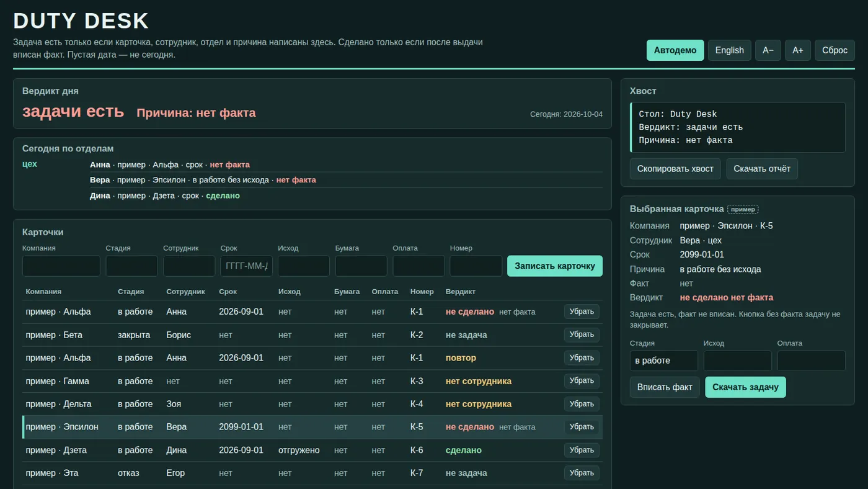Click the Срок date input field

click(246, 266)
